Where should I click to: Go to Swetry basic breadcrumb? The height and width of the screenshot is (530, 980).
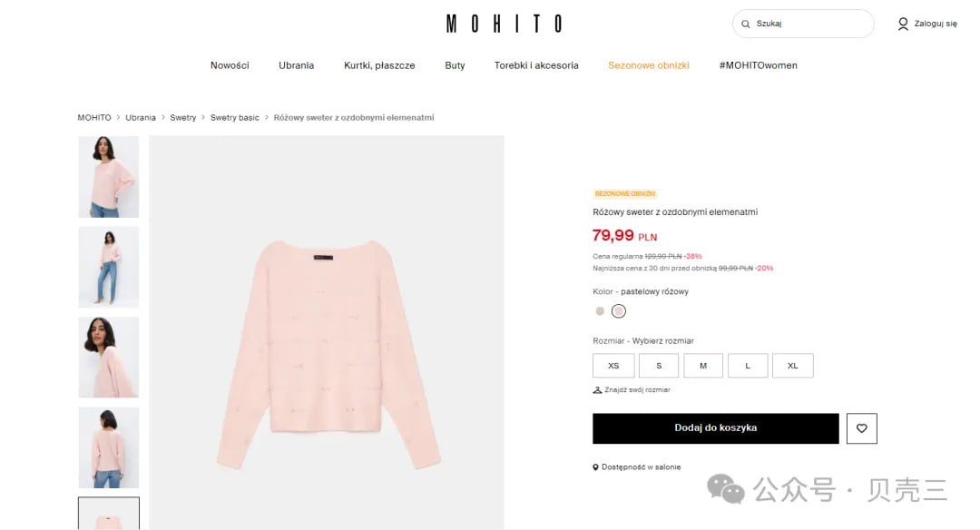coord(234,117)
